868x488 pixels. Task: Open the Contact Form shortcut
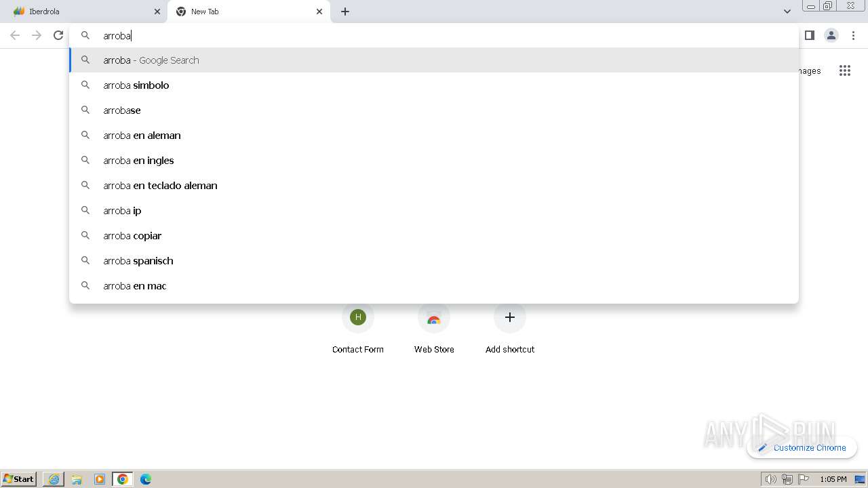[x=358, y=329]
